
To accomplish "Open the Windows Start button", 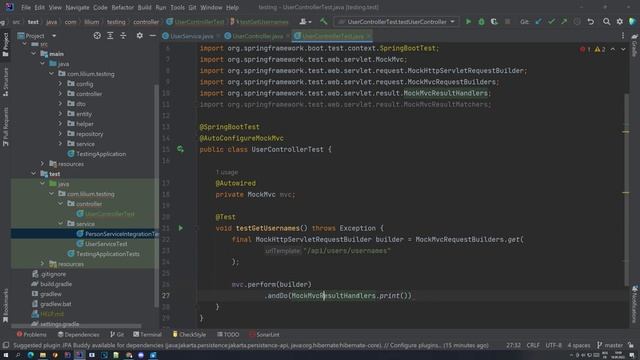I will 6,355.
